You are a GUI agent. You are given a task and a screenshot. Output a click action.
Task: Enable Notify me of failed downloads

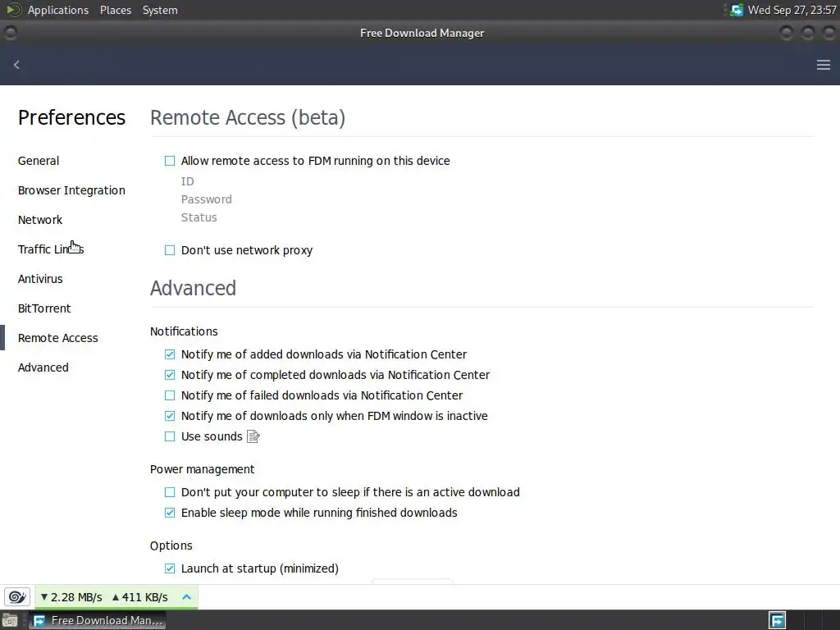click(x=170, y=395)
